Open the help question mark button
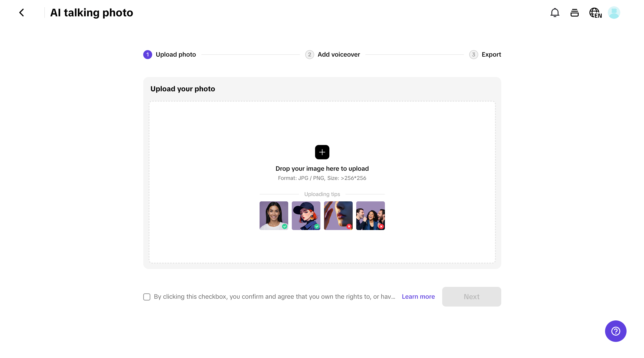644x358 pixels. pyautogui.click(x=615, y=331)
